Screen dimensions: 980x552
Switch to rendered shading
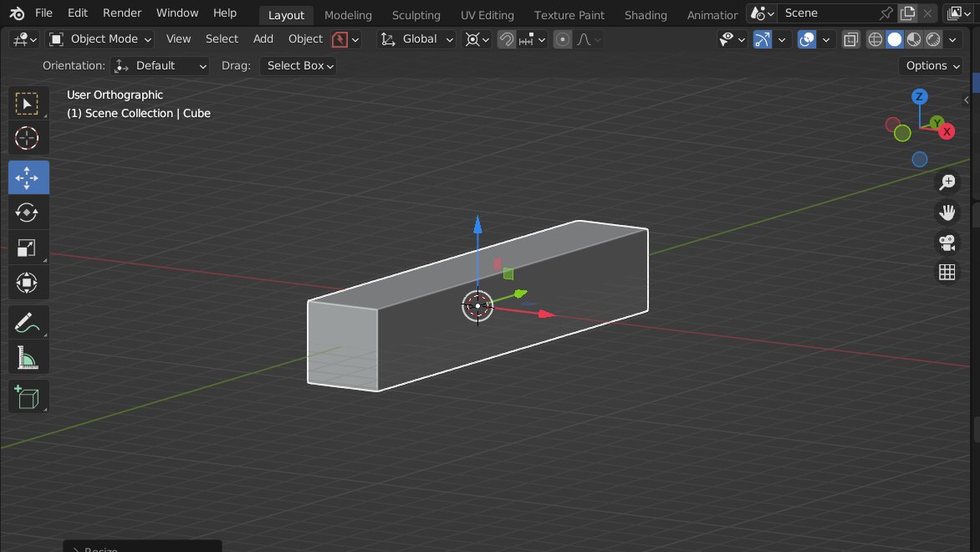[x=933, y=39]
